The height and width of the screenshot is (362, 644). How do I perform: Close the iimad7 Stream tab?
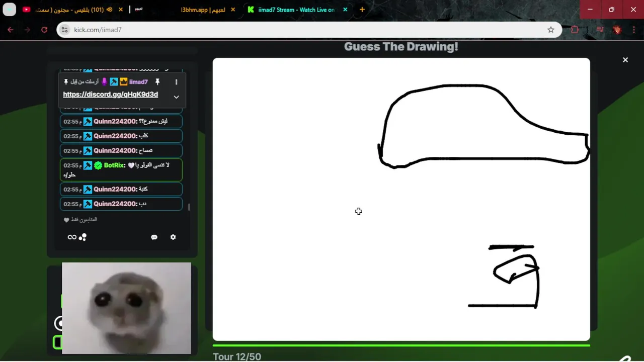[345, 10]
